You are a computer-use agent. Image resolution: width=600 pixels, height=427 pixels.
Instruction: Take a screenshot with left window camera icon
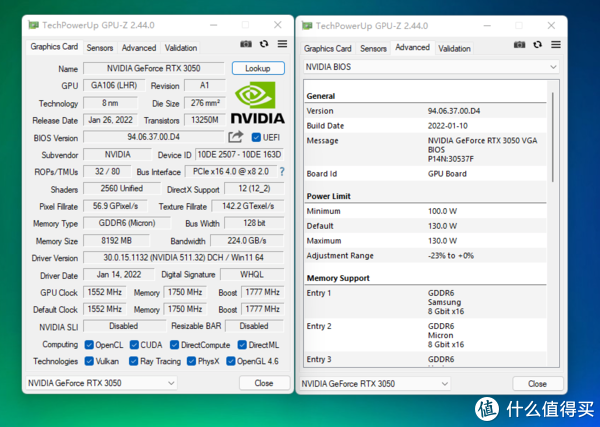point(246,44)
